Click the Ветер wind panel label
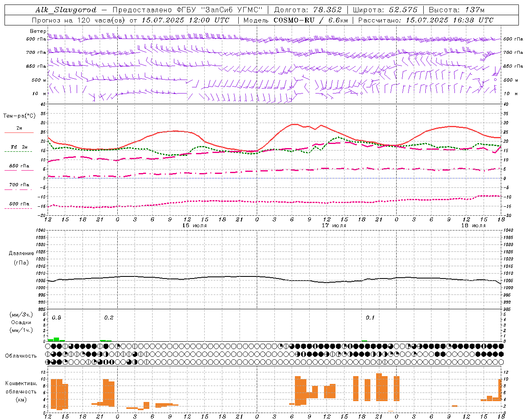This screenshot has height=420, width=525. coord(38,31)
